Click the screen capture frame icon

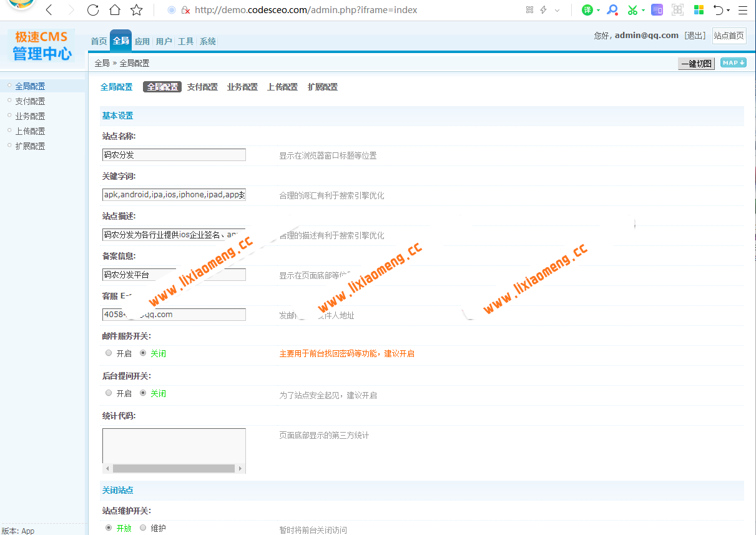pos(677,10)
